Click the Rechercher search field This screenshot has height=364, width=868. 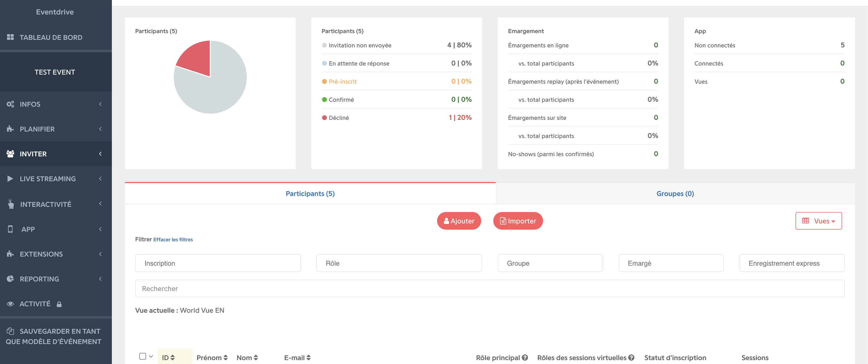point(490,289)
